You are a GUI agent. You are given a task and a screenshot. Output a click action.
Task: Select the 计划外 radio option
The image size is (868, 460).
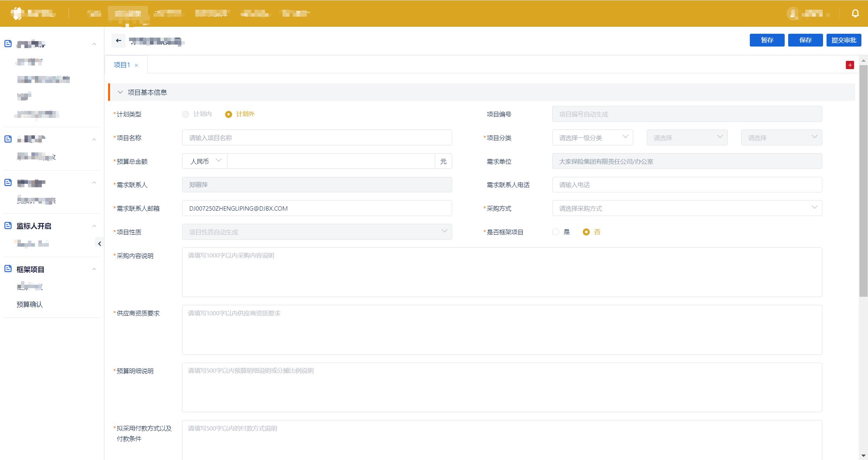click(229, 114)
